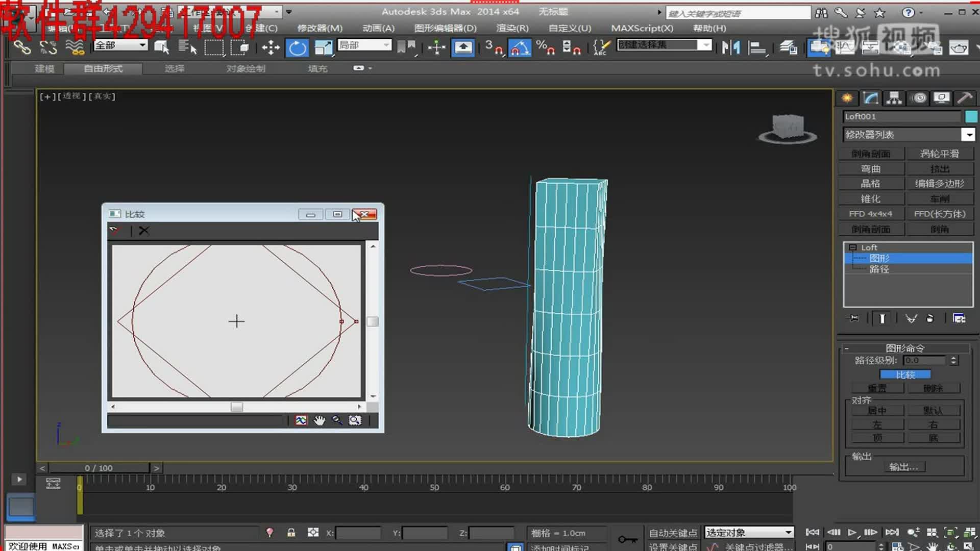Click the Mirror tool icon
The image size is (980, 551).
pos(730,48)
